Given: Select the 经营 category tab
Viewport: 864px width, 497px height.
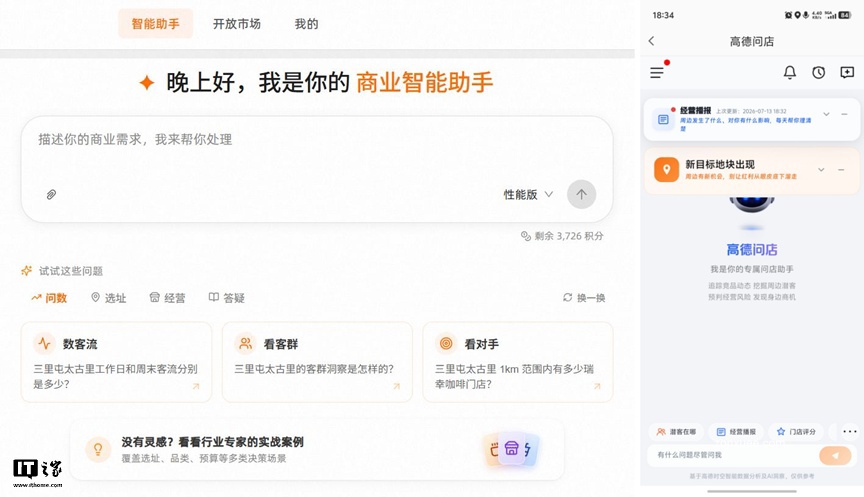Looking at the screenshot, I should [x=168, y=298].
